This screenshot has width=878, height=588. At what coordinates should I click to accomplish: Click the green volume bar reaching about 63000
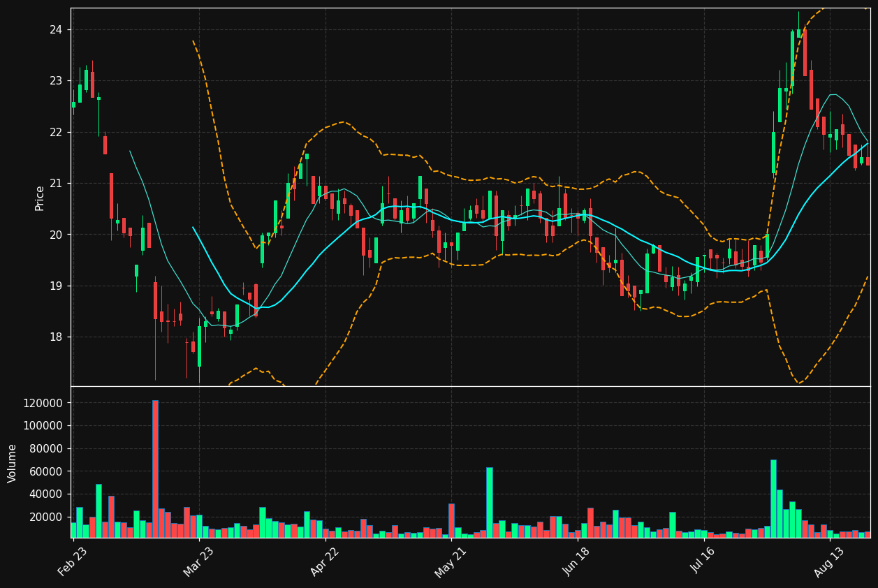pos(490,502)
